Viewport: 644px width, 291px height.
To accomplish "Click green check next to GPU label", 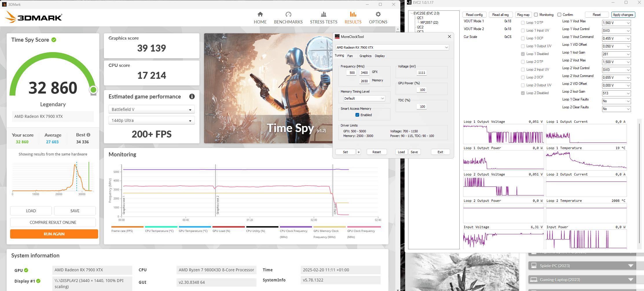I will click(x=26, y=270).
